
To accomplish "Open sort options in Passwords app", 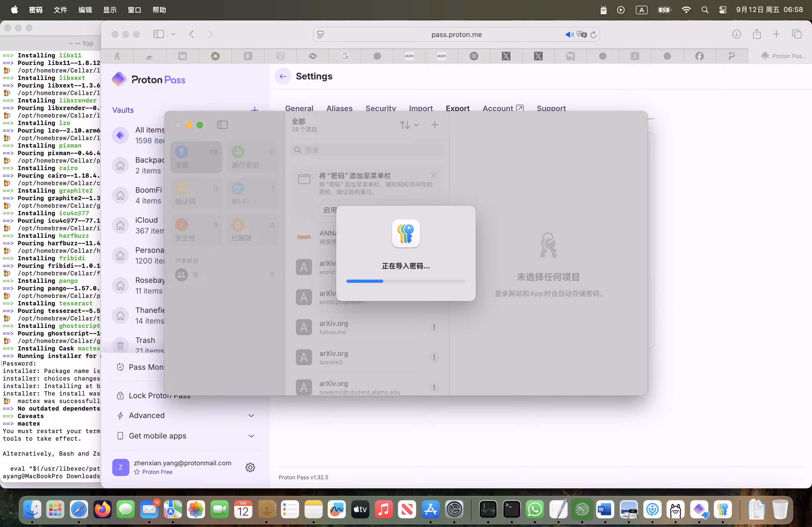I will pyautogui.click(x=409, y=125).
